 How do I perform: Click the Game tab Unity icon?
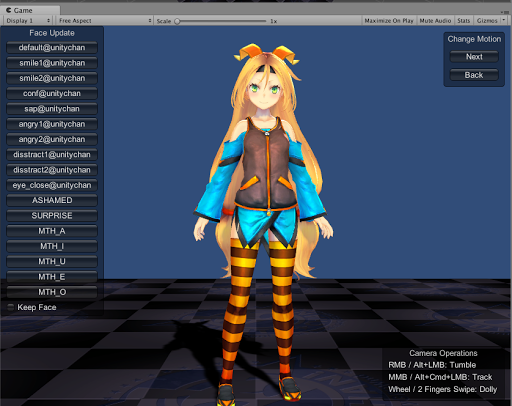point(9,10)
